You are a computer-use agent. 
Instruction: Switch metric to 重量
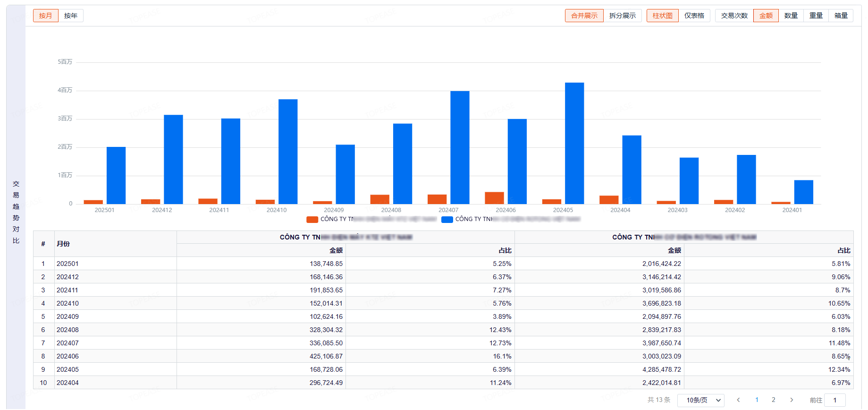click(816, 16)
